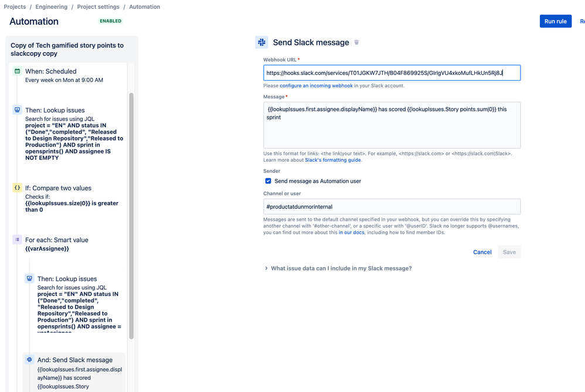Select the If: Compare two values step
This screenshot has height=392, width=585.
tap(68, 199)
